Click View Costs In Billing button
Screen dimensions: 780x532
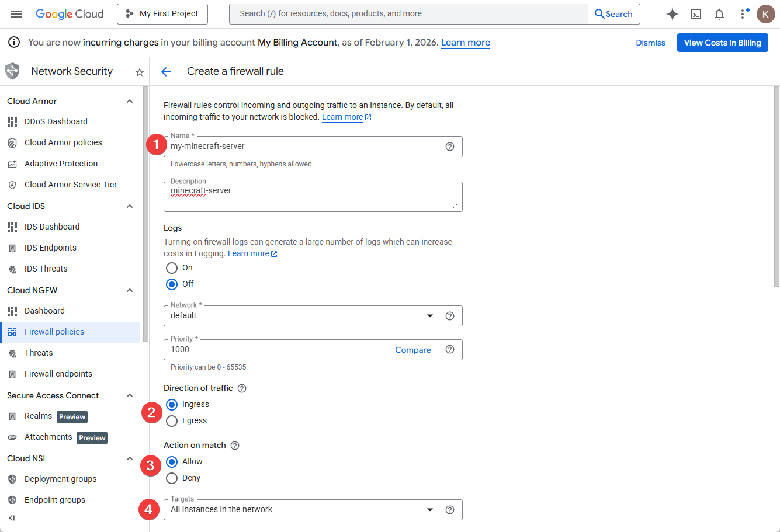tap(723, 43)
